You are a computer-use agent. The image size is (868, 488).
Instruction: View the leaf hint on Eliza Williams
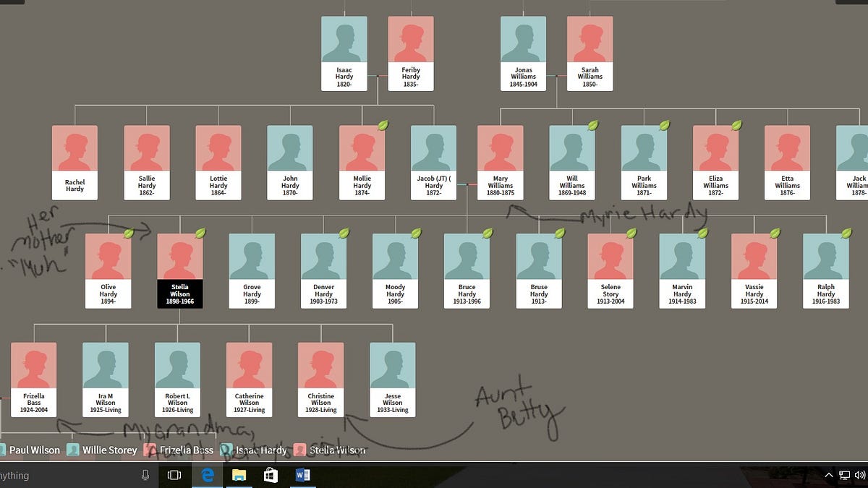click(736, 125)
